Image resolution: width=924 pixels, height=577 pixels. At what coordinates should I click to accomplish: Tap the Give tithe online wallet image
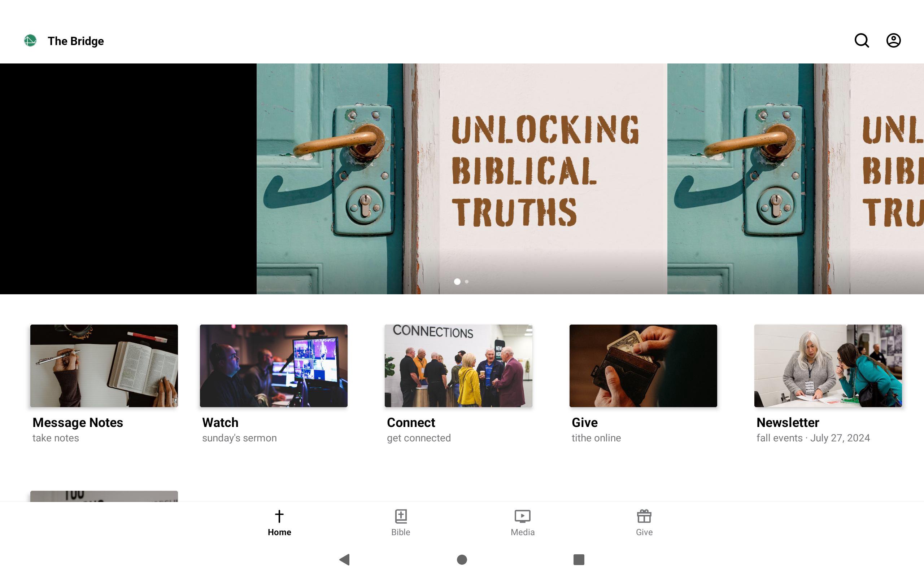tap(643, 365)
